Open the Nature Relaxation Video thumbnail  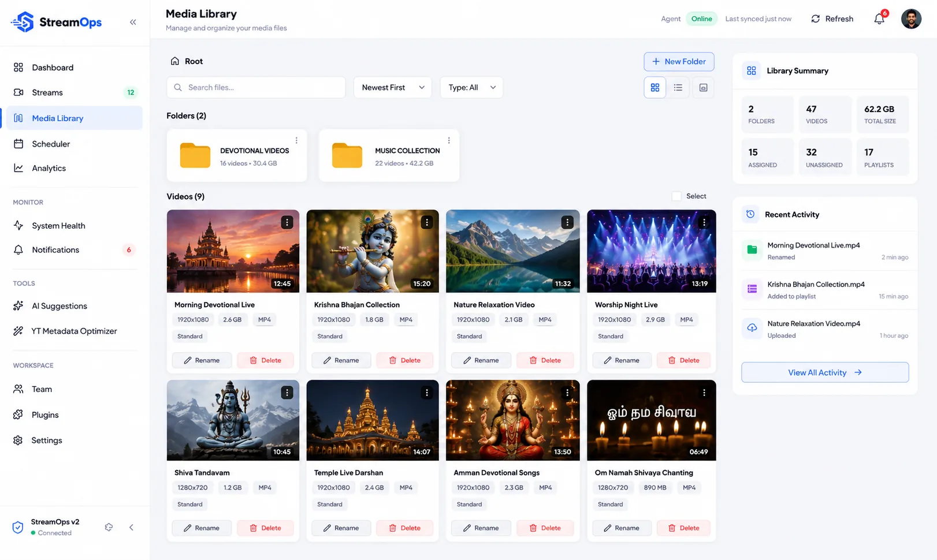click(513, 251)
